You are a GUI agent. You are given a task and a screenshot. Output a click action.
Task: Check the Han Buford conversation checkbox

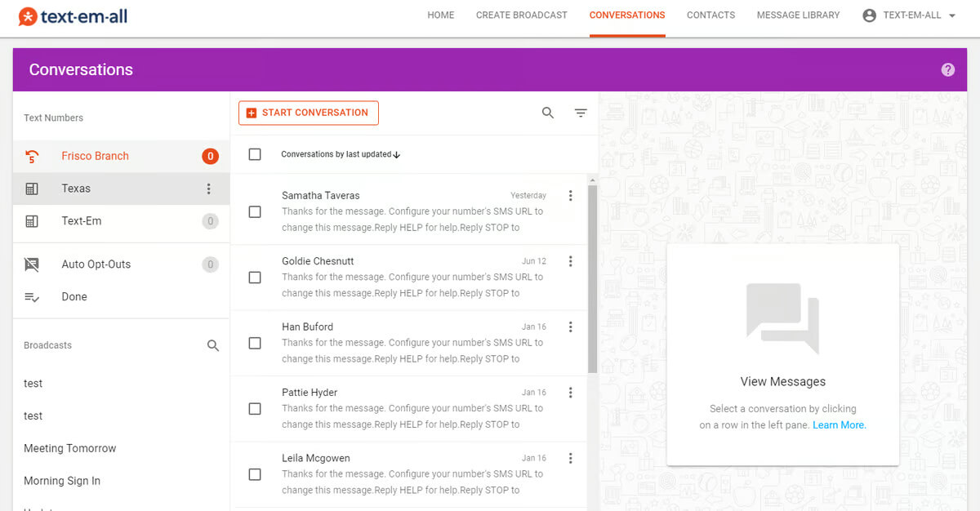point(255,343)
